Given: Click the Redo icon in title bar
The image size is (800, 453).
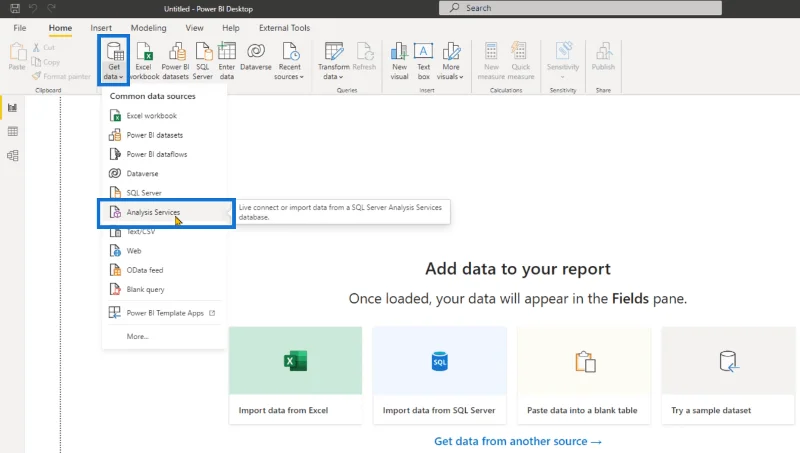Looking at the screenshot, I should 51,9.
